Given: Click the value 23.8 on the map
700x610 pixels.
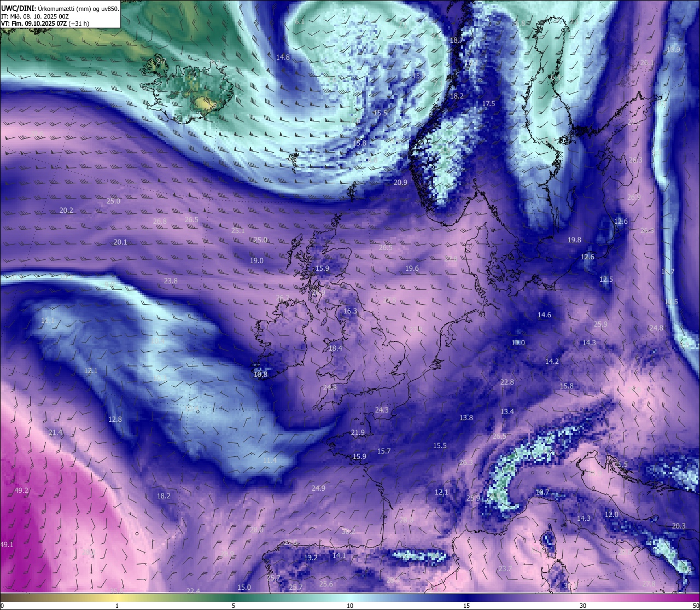Looking at the screenshot, I should [x=171, y=281].
